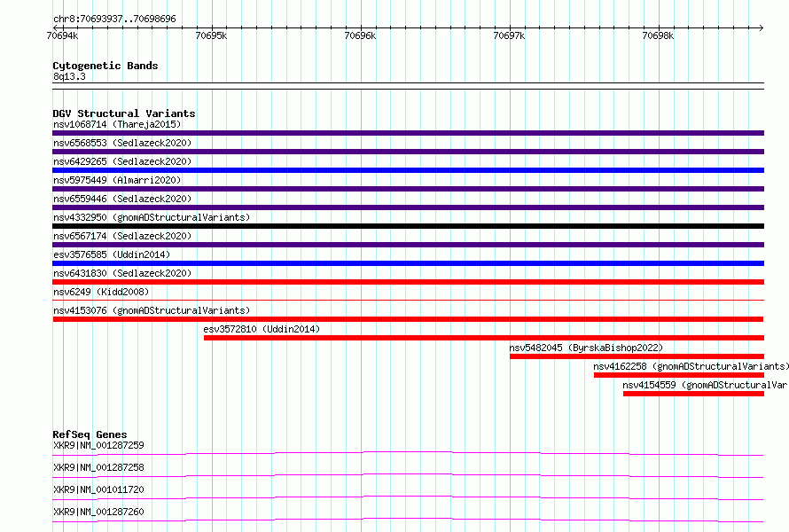Select the nsv6559446 purple variant bar
This screenshot has height=532, width=789.
(408, 207)
